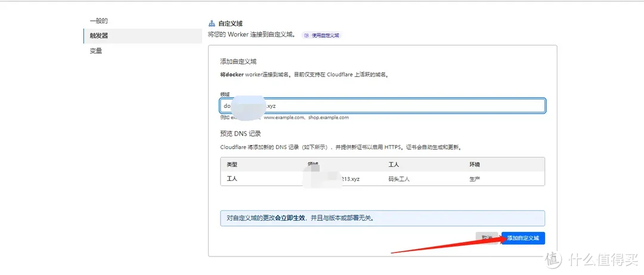Image resolution: width=644 pixels, height=275 pixels.
Task: Select the 生产 environment cell
Action: (x=475, y=179)
